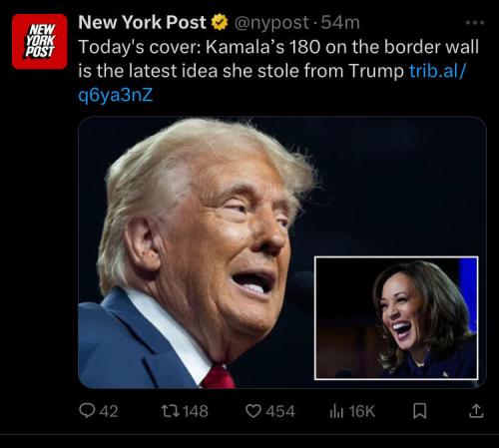
Task: Click the 42 replies count
Action: [x=109, y=411]
